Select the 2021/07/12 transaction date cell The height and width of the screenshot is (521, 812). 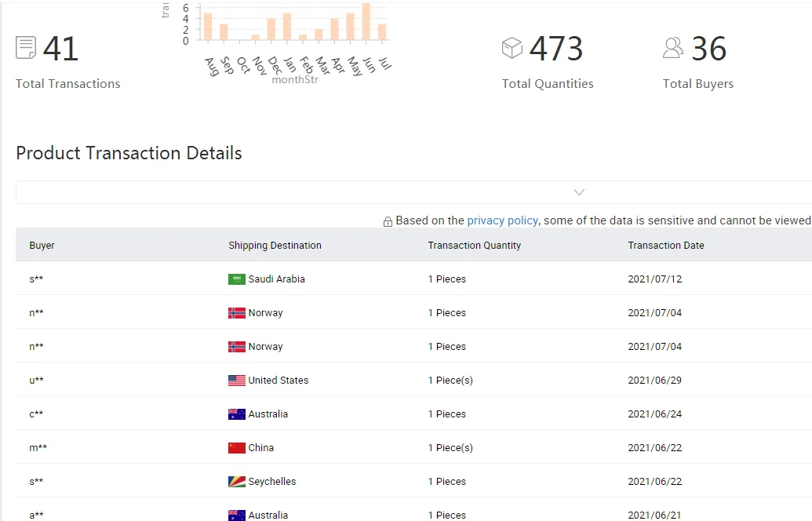click(x=654, y=279)
